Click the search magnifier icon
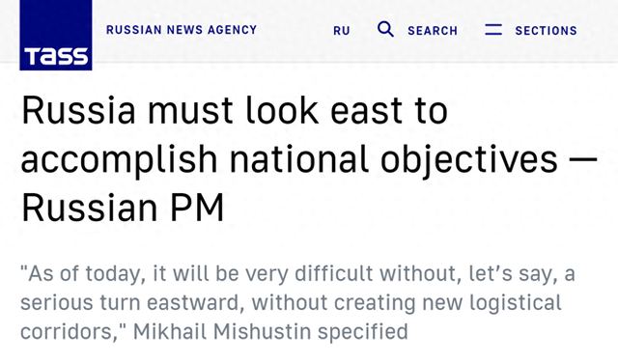 point(385,29)
